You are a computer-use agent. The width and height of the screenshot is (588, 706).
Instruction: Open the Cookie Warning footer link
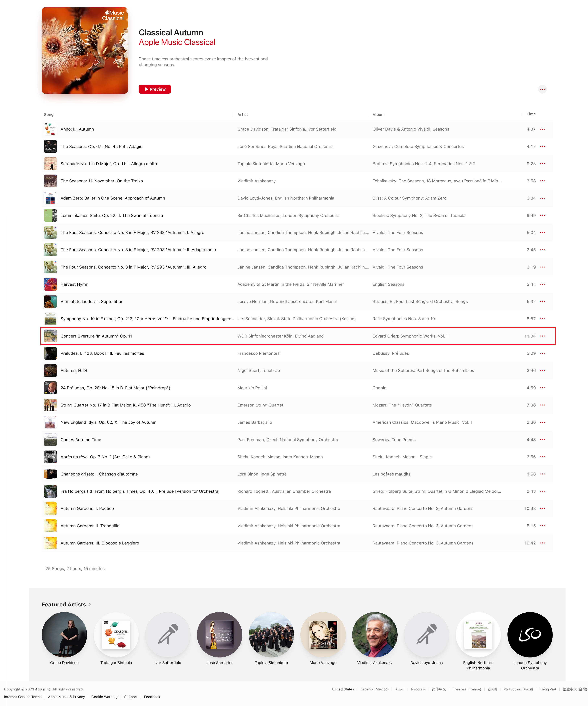[104, 697]
